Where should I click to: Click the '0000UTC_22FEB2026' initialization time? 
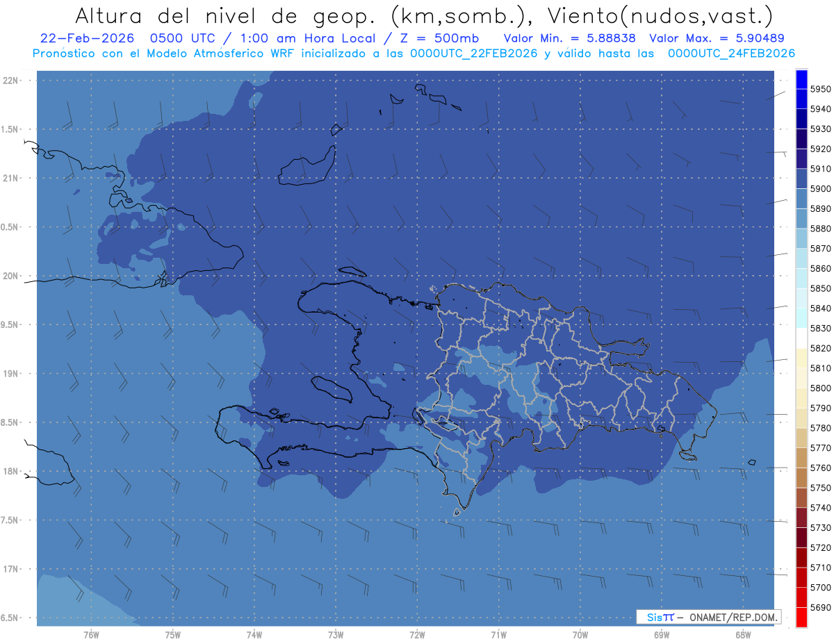pos(474,53)
